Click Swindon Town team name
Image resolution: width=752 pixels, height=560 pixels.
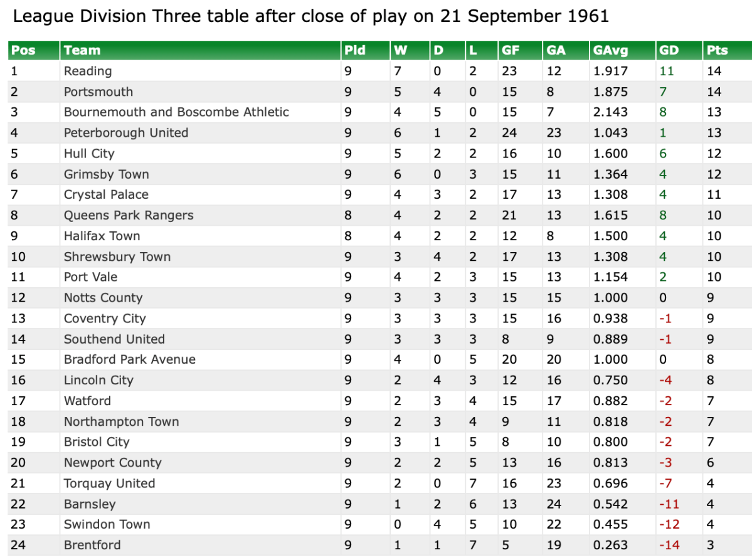click(x=107, y=524)
